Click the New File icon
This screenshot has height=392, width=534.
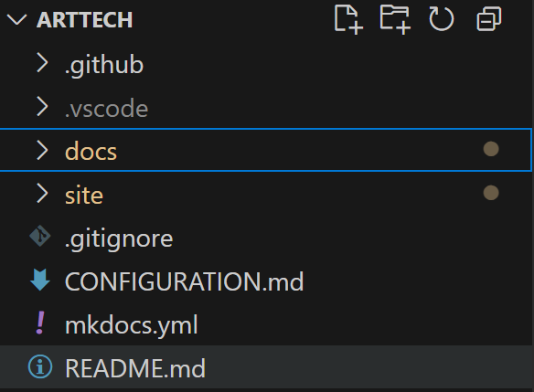click(x=348, y=20)
